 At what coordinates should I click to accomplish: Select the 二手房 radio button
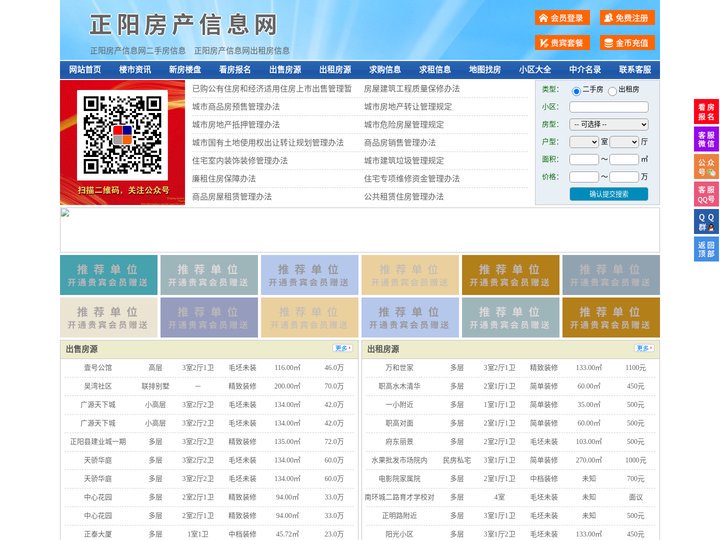click(x=576, y=91)
